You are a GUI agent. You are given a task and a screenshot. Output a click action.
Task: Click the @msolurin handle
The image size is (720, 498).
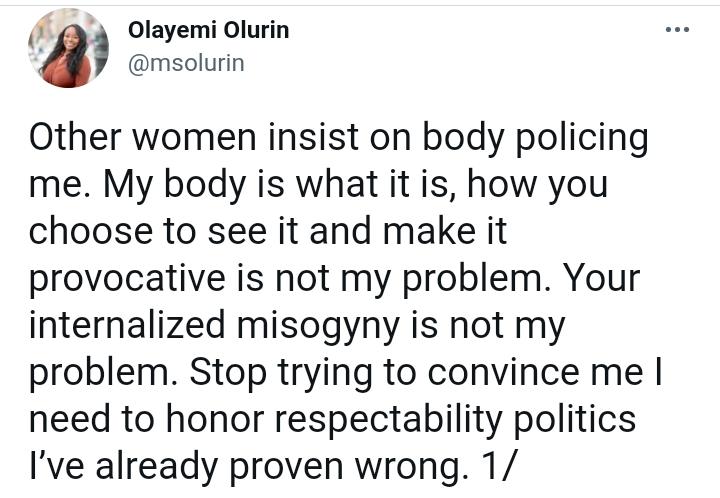pyautogui.click(x=186, y=64)
